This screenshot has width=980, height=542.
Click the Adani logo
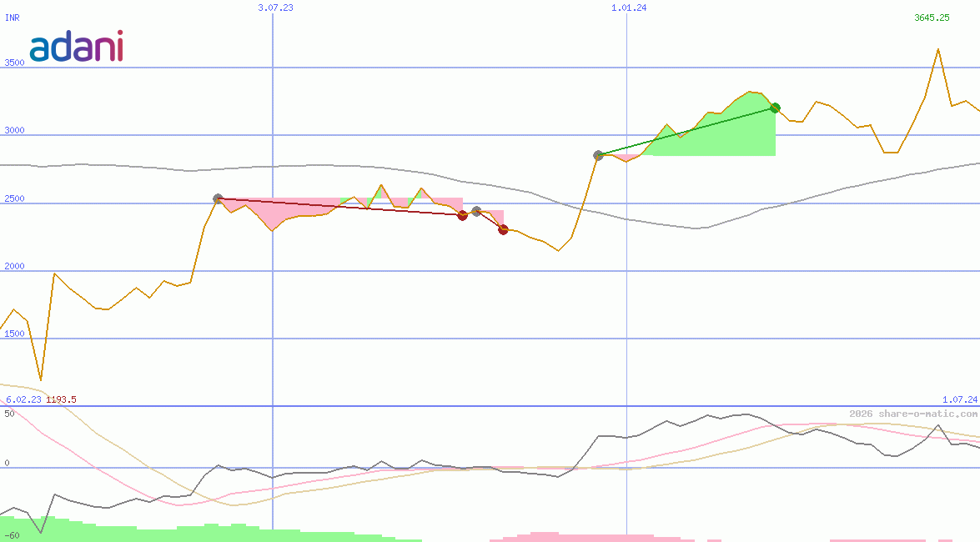[77, 48]
